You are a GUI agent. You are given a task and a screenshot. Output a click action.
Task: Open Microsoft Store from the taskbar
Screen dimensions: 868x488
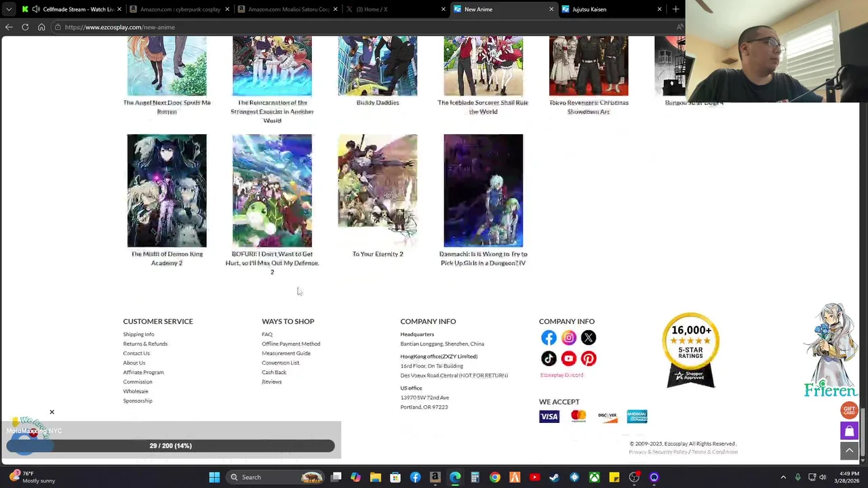click(x=395, y=477)
